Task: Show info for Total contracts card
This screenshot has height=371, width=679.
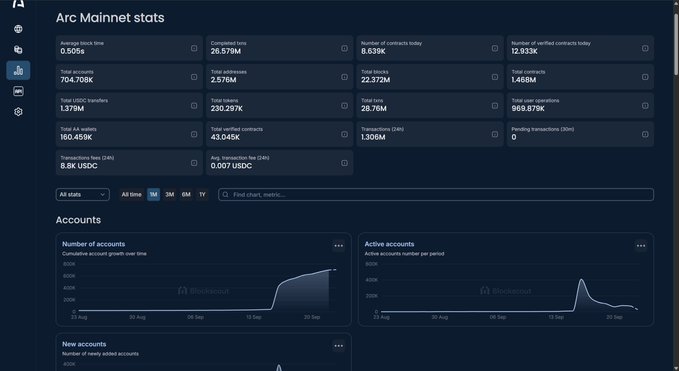Action: tap(645, 77)
